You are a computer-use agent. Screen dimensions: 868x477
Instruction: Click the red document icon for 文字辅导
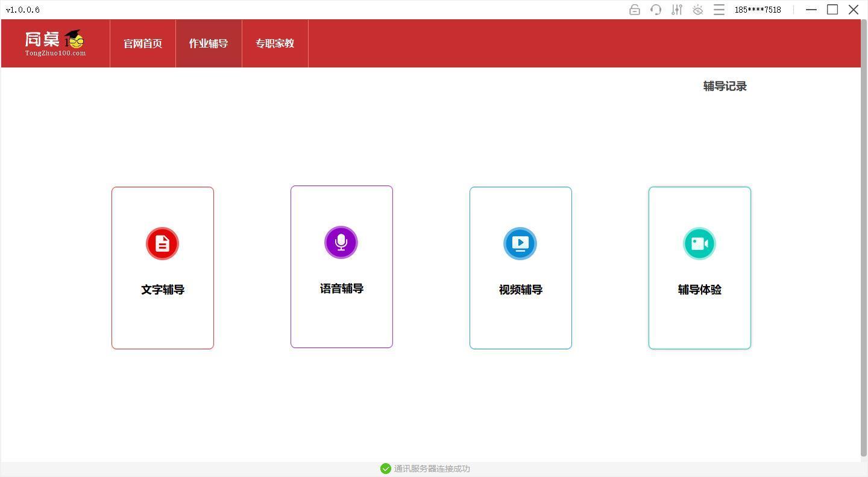[x=163, y=243]
